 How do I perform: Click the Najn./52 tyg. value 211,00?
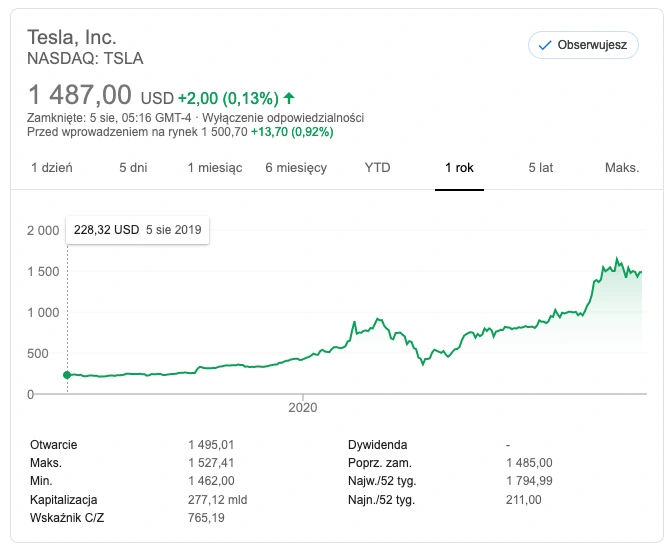tap(524, 499)
